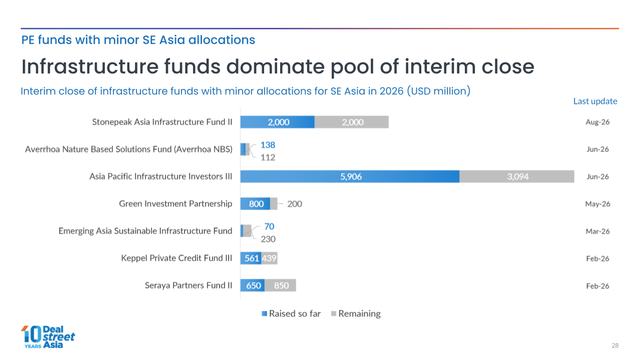Select the 800 bar for Green Investment Partnership
Screen dimensions: 640x360
[x=255, y=204]
